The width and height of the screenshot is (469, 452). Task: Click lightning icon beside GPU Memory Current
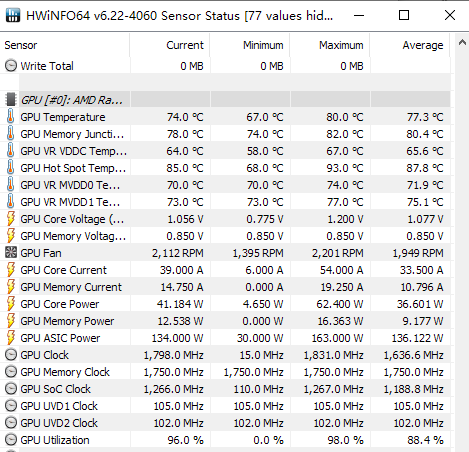coord(11,287)
